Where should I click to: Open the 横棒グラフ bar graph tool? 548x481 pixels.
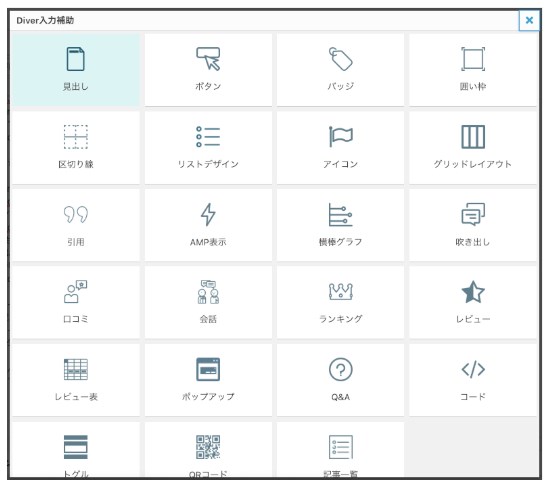click(x=340, y=225)
